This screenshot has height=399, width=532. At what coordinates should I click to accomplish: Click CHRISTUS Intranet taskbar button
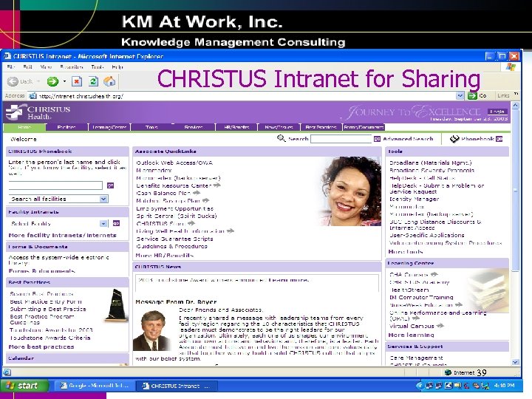pos(176,386)
